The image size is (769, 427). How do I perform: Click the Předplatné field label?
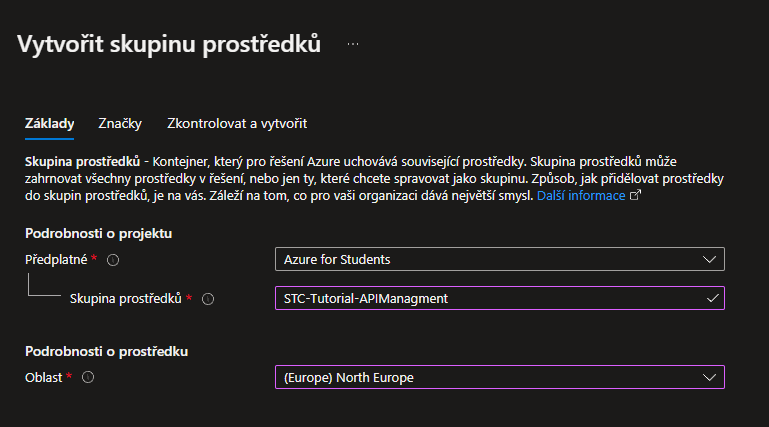pyautogui.click(x=56, y=260)
